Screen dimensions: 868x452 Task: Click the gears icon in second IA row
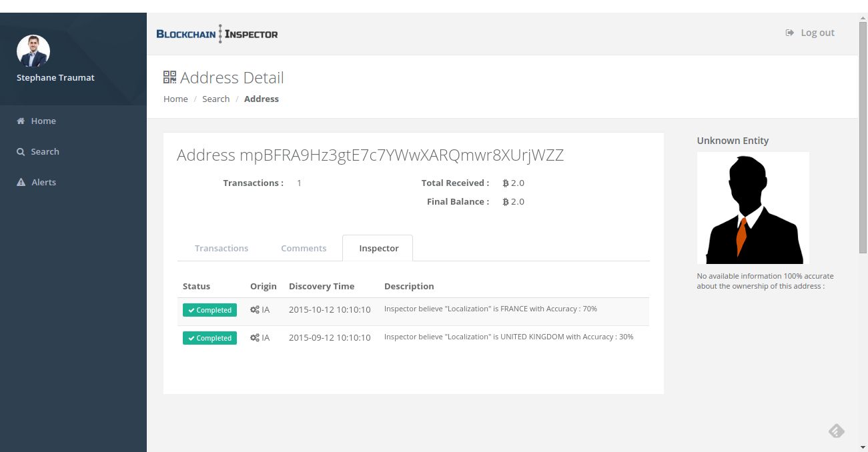[x=255, y=338]
